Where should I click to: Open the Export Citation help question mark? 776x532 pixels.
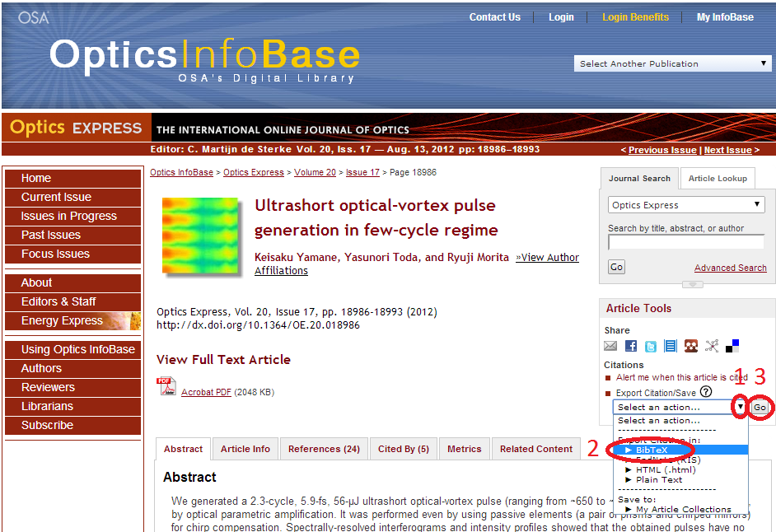tap(706, 392)
